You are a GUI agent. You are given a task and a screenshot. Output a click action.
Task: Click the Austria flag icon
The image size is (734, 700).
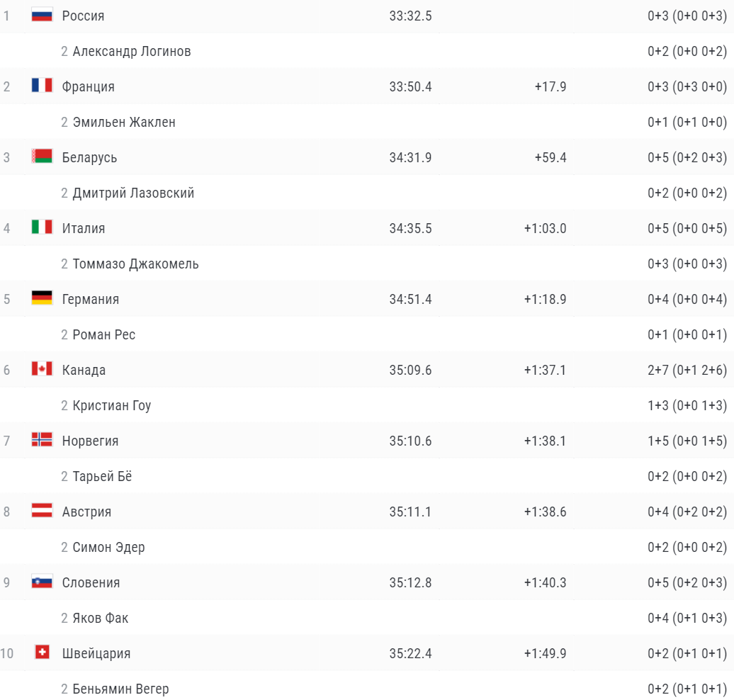tap(42, 511)
